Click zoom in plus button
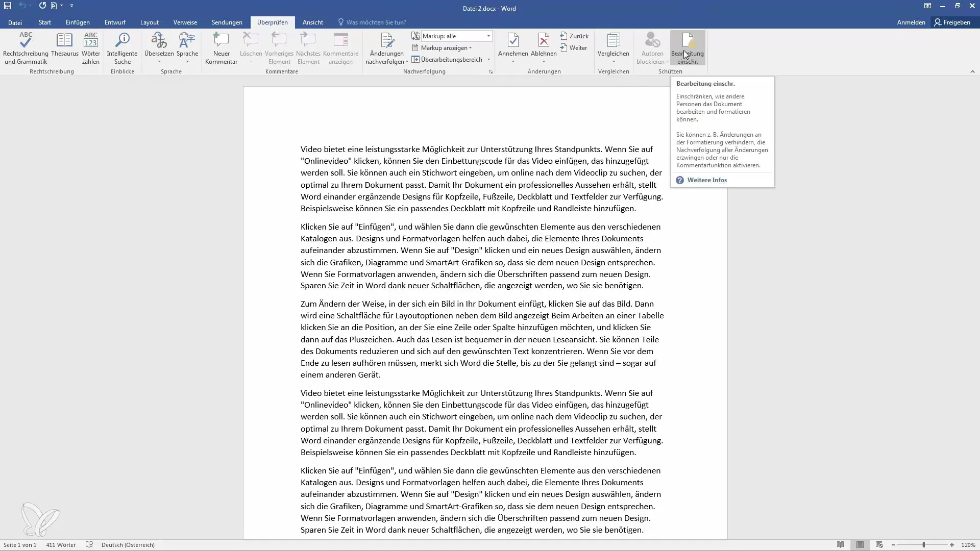The image size is (980, 551). click(952, 545)
